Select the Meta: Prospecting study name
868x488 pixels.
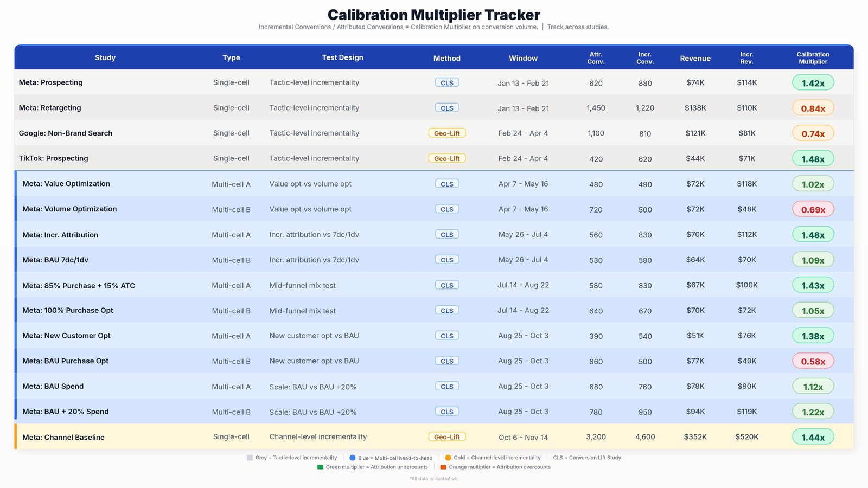coord(50,82)
